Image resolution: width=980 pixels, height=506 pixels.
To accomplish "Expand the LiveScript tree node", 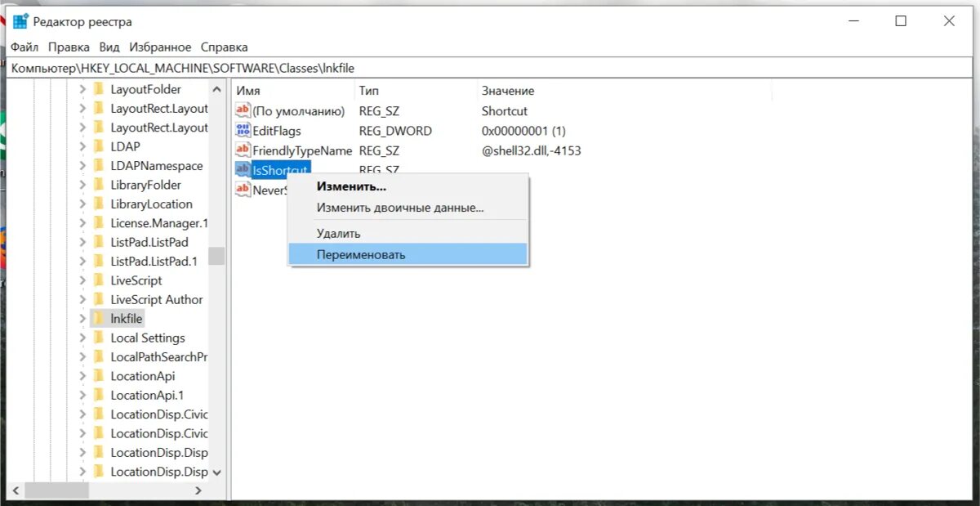I will pyautogui.click(x=82, y=280).
